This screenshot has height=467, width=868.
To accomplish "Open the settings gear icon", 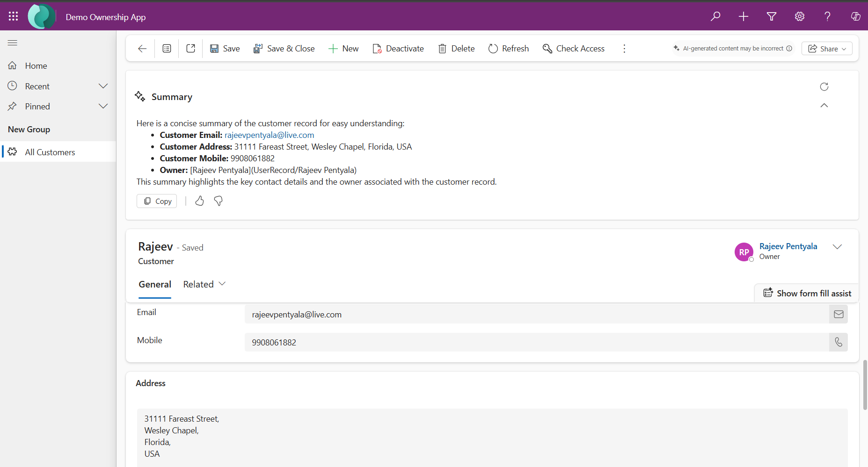I will coord(799,17).
